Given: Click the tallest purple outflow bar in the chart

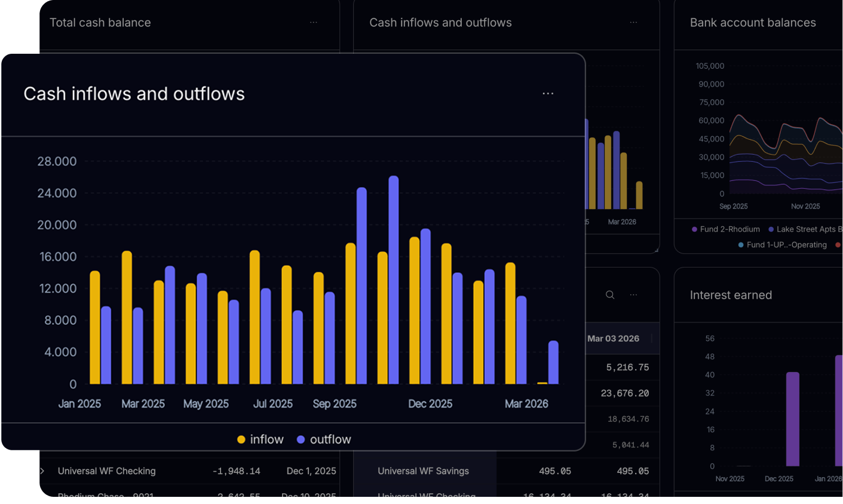Looking at the screenshot, I should tap(394, 281).
